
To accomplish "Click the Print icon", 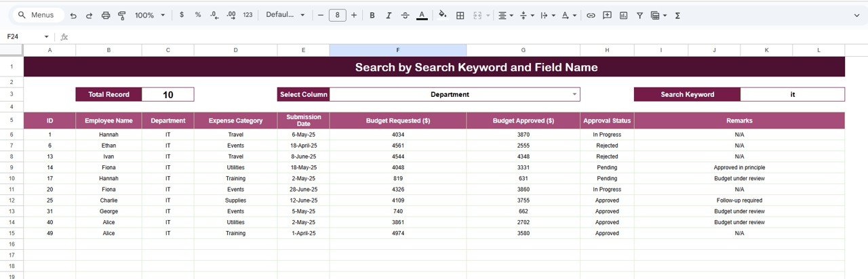I will pos(106,15).
